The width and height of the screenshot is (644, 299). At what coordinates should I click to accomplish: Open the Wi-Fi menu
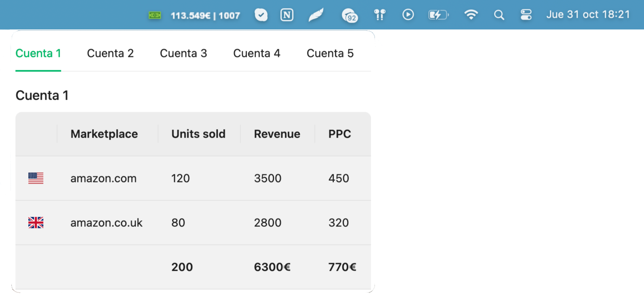(471, 15)
